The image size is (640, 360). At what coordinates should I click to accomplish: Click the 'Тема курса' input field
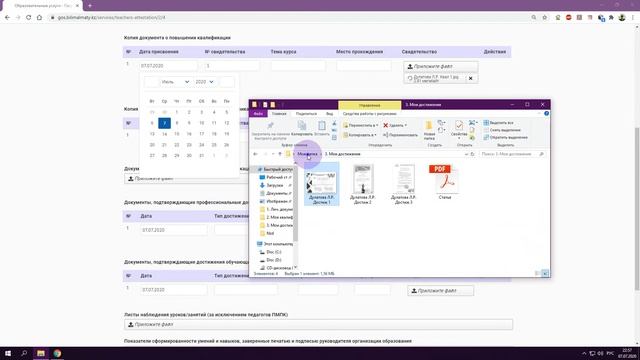298,66
